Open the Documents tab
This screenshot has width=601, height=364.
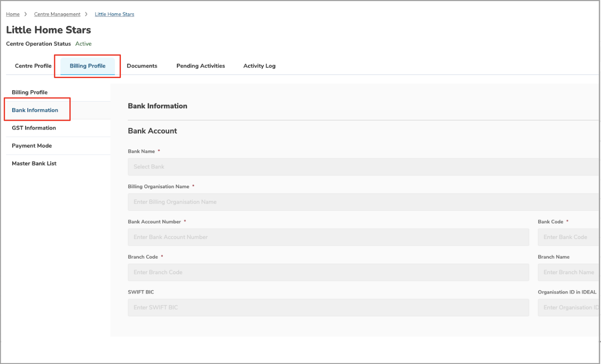tap(142, 66)
